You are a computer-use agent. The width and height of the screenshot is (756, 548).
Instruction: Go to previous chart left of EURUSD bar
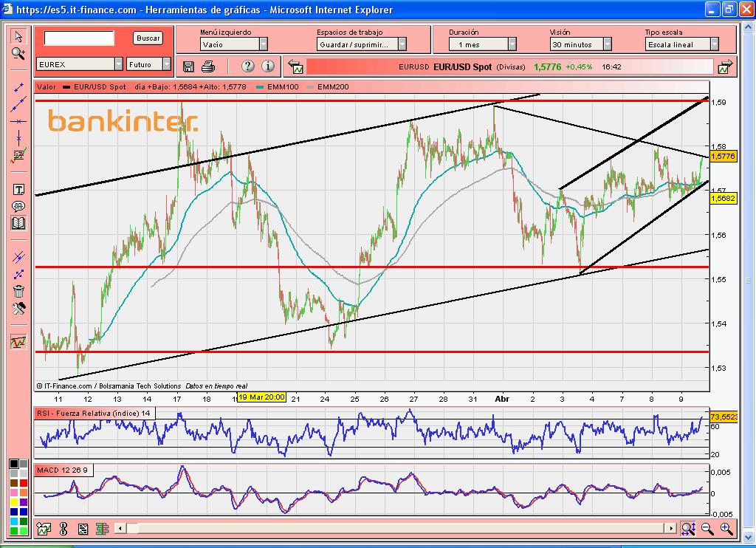(x=295, y=66)
